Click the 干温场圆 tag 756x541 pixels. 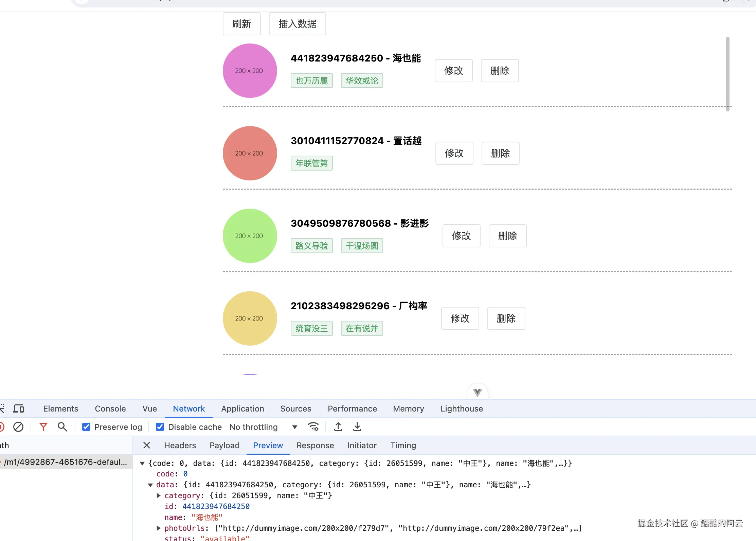click(362, 246)
